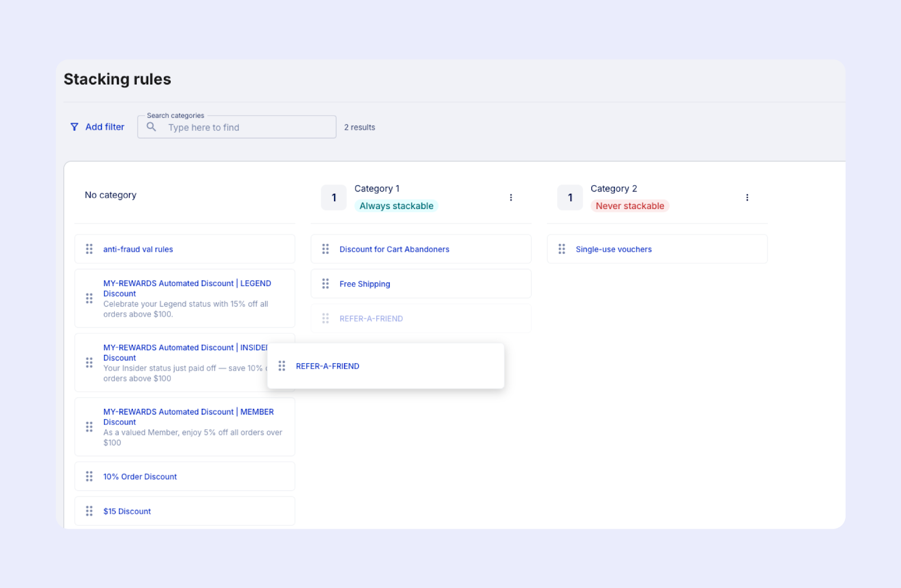Toggle the Never stackable badge on Category 2
Screen dimensions: 901x588
tap(630, 206)
